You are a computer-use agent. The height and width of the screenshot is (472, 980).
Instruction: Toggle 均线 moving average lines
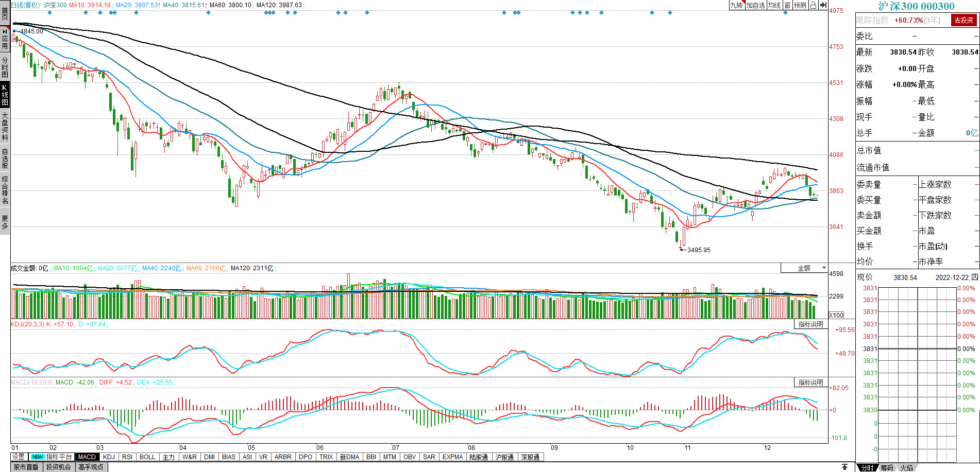(774, 5)
